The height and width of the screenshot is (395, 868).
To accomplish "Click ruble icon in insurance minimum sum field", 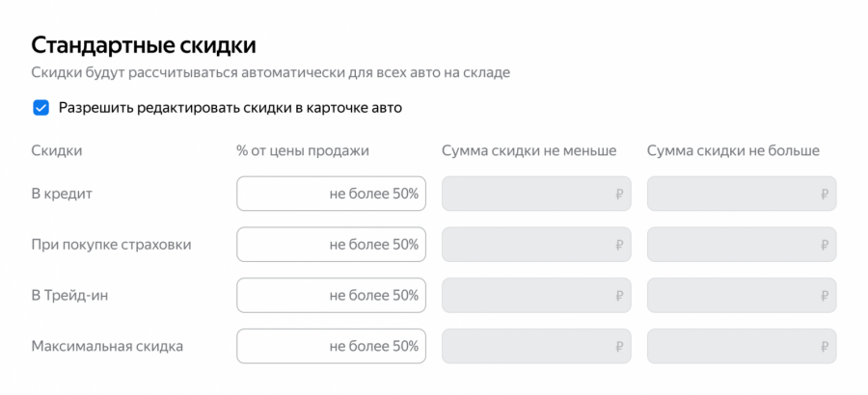I will [619, 245].
